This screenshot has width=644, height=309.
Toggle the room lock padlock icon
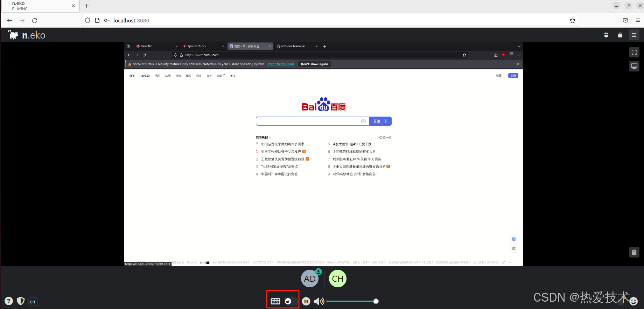coord(620,35)
